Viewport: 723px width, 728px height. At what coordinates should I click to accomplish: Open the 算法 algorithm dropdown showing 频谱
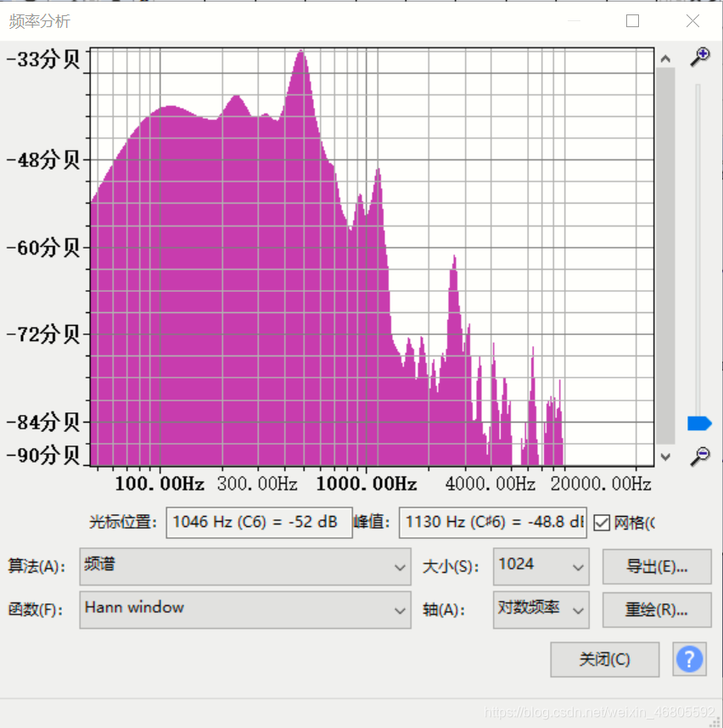[x=245, y=567]
